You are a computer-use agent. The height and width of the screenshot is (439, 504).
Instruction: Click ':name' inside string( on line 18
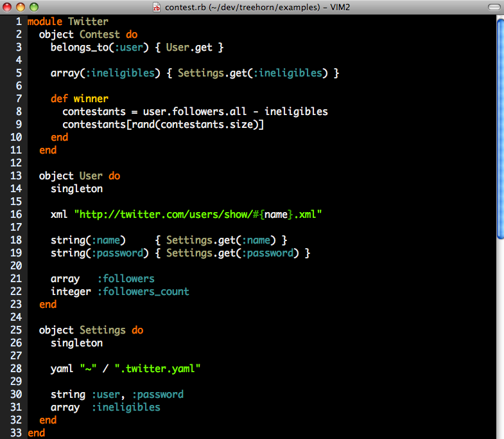click(106, 240)
